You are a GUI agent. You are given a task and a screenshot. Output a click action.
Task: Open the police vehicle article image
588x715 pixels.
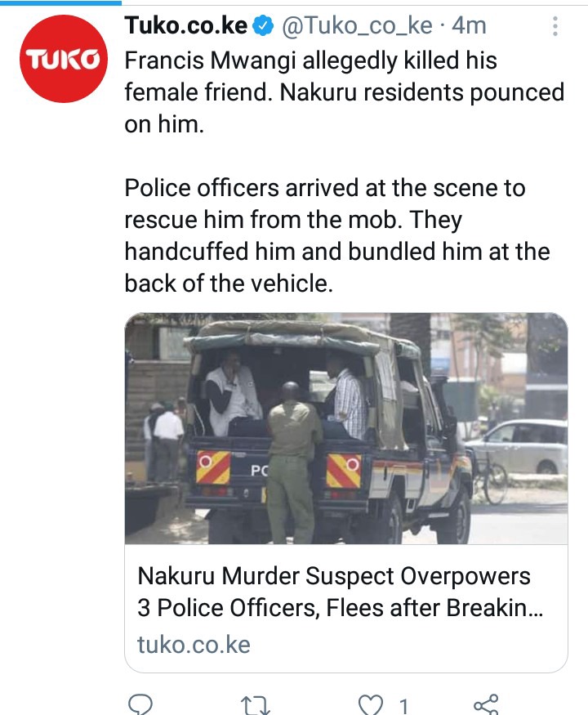[x=346, y=428]
